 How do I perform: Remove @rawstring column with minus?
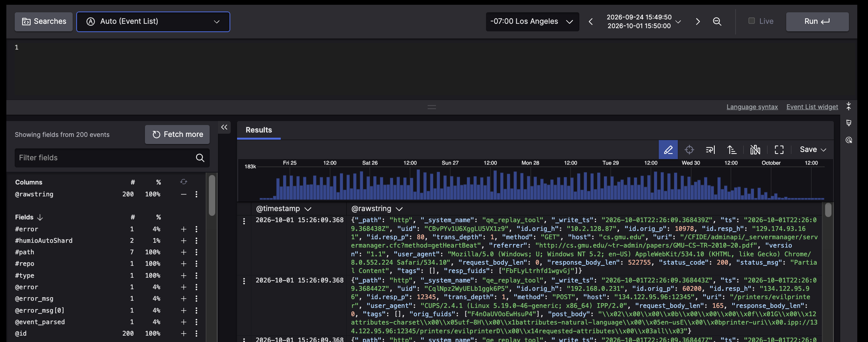pyautogui.click(x=183, y=194)
